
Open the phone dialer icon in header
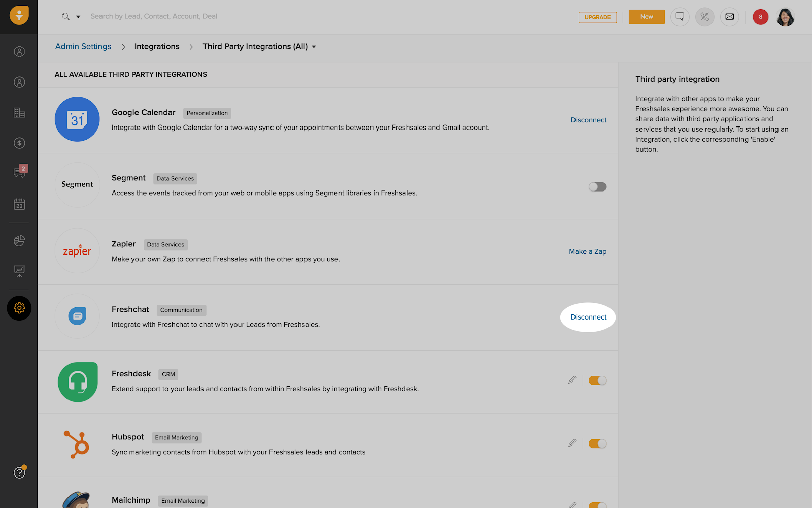(705, 17)
